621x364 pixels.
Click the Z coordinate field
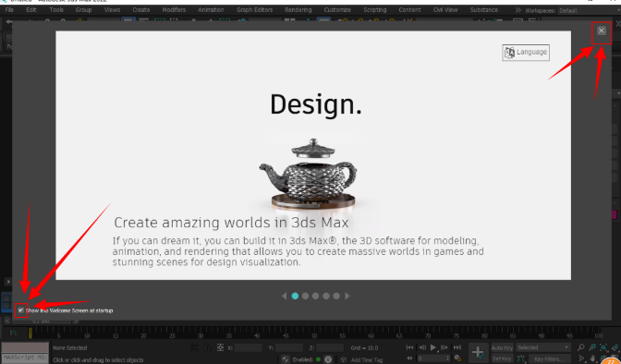click(330, 347)
